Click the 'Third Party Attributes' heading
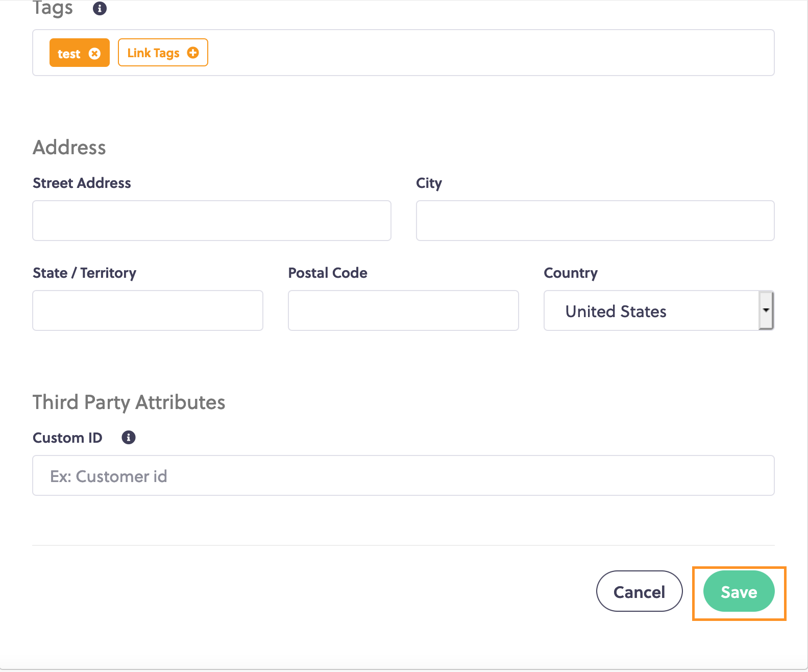 coord(129,402)
